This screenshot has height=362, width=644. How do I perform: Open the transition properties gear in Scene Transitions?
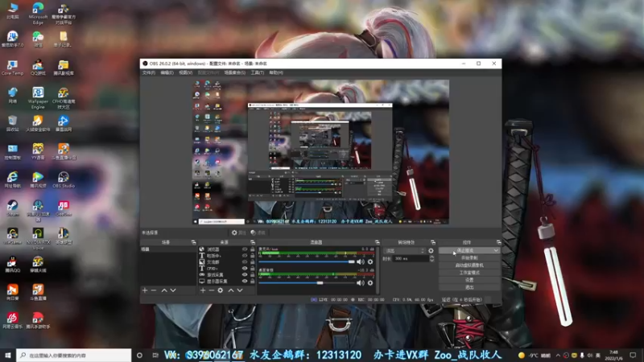point(431,250)
